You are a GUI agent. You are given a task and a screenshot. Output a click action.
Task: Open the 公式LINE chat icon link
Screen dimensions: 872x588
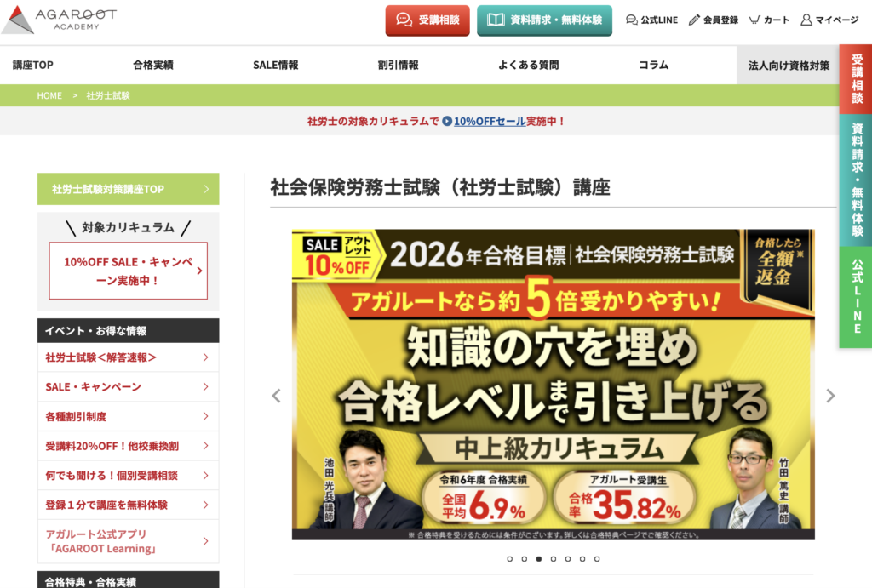[x=631, y=20]
